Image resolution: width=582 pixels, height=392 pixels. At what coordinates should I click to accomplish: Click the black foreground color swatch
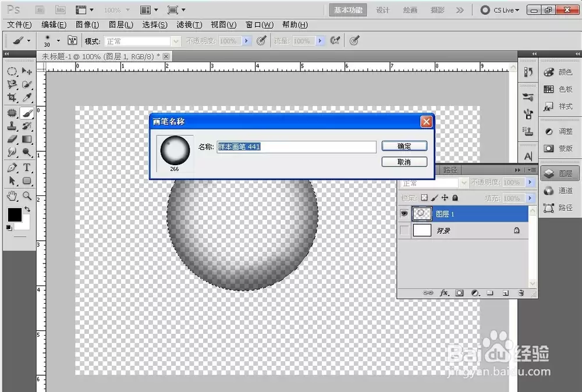(13, 214)
